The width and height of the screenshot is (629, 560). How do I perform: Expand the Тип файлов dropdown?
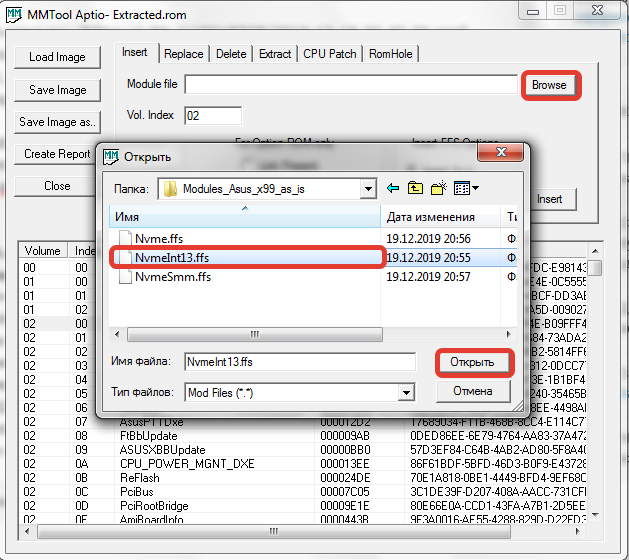pyautogui.click(x=406, y=392)
